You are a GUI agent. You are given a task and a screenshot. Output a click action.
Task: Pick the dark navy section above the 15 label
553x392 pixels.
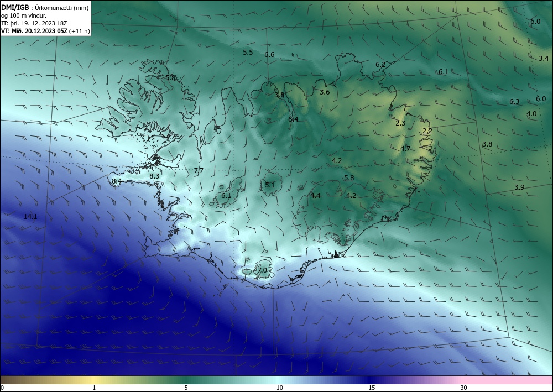pos(372,380)
